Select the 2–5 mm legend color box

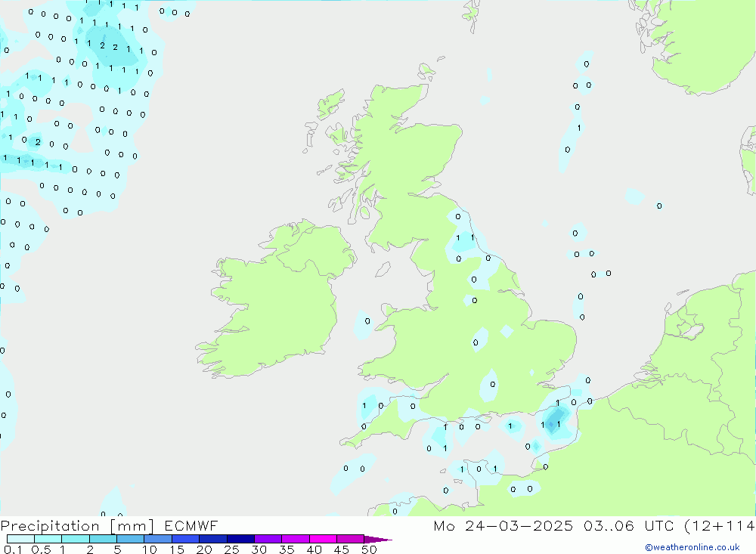pyautogui.click(x=103, y=539)
